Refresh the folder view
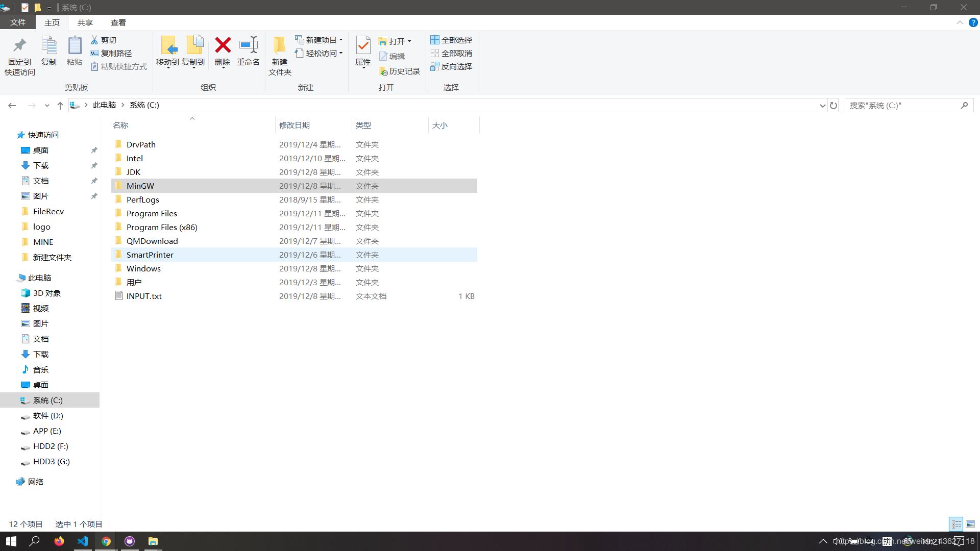 pos(834,105)
